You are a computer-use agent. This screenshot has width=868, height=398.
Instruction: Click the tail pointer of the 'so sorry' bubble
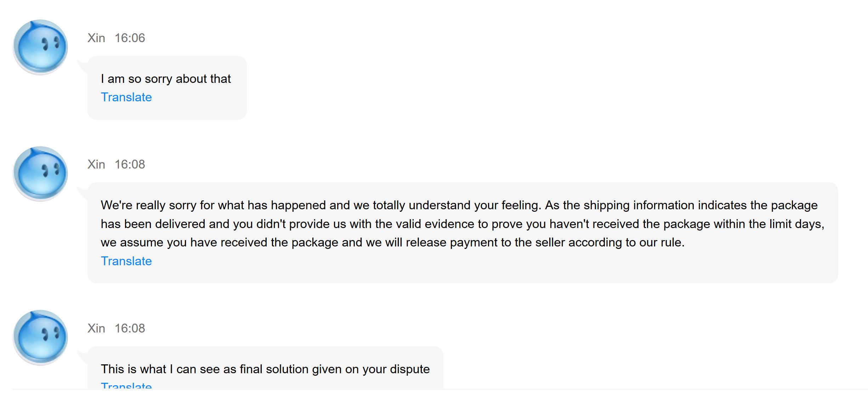pos(83,66)
